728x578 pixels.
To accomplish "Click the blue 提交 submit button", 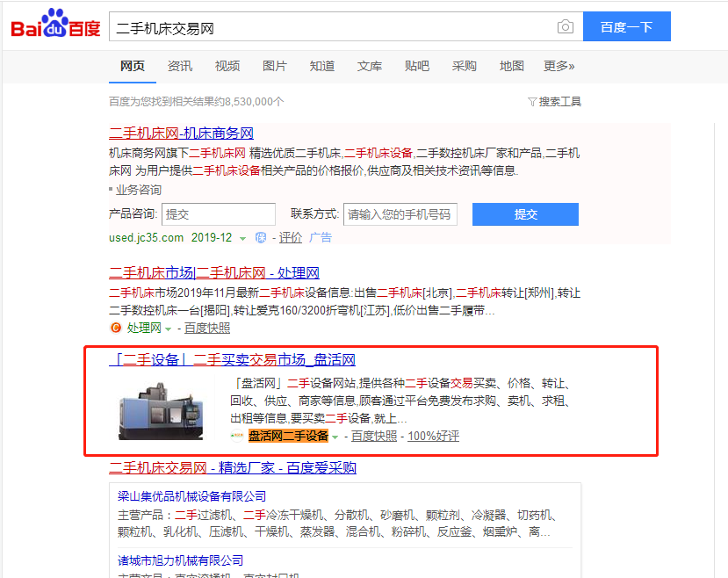I will coord(525,214).
